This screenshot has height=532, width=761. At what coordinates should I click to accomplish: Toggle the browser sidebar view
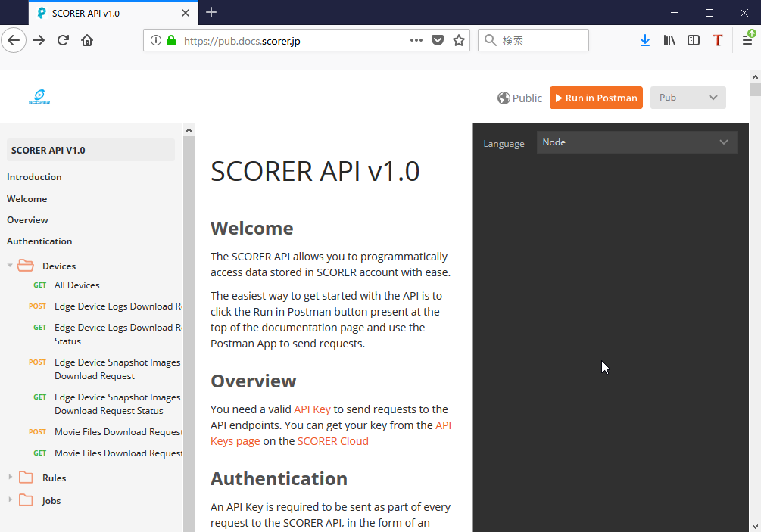point(694,40)
